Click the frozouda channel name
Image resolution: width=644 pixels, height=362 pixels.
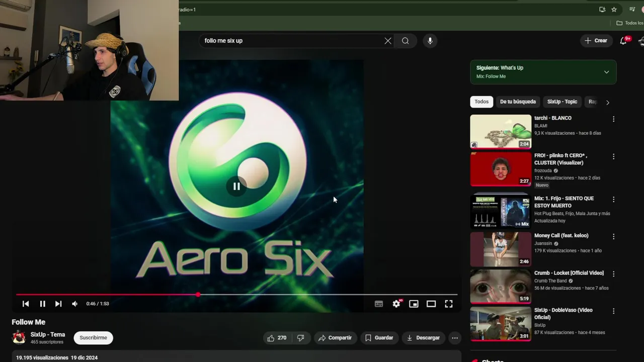tap(543, 170)
